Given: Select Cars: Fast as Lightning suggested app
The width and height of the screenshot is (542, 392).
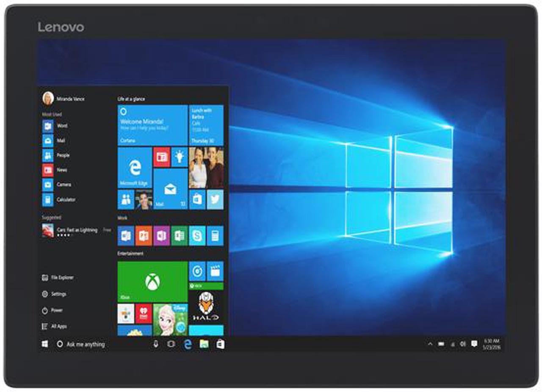Looking at the screenshot, I should click(77, 231).
